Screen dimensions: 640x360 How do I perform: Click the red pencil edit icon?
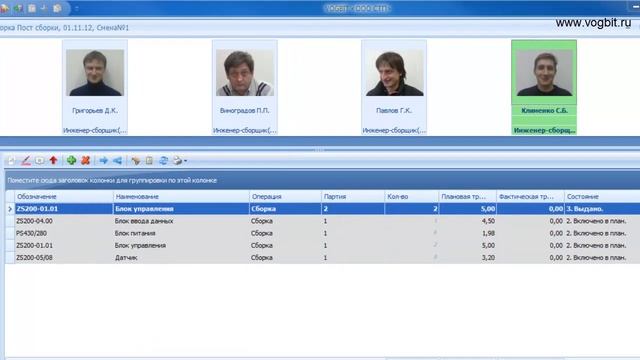coord(26,160)
